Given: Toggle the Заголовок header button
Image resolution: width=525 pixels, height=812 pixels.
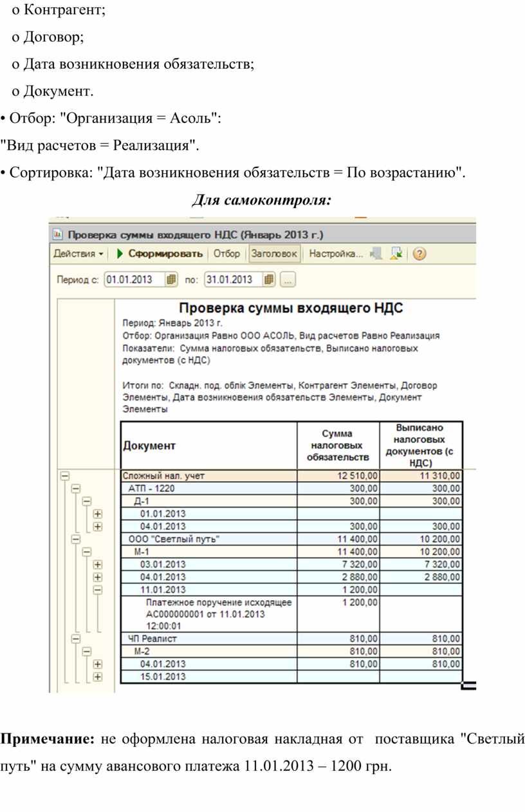Looking at the screenshot, I should 274,254.
